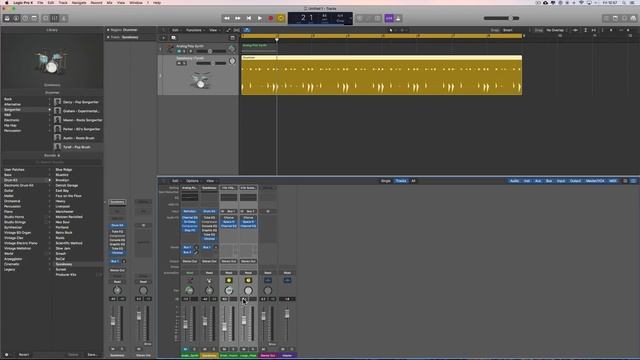Select the Drum Kit patch category
The width and height of the screenshot is (640, 360).
26,180
